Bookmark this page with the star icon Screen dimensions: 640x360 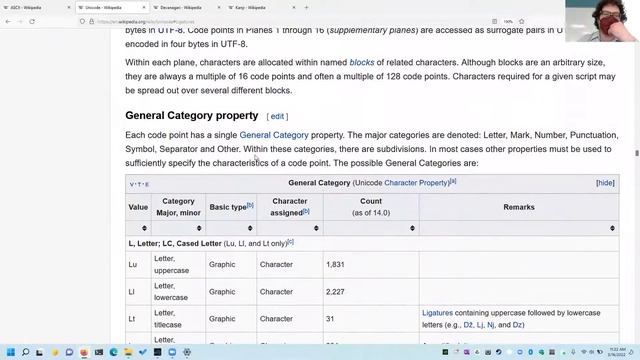click(x=522, y=21)
